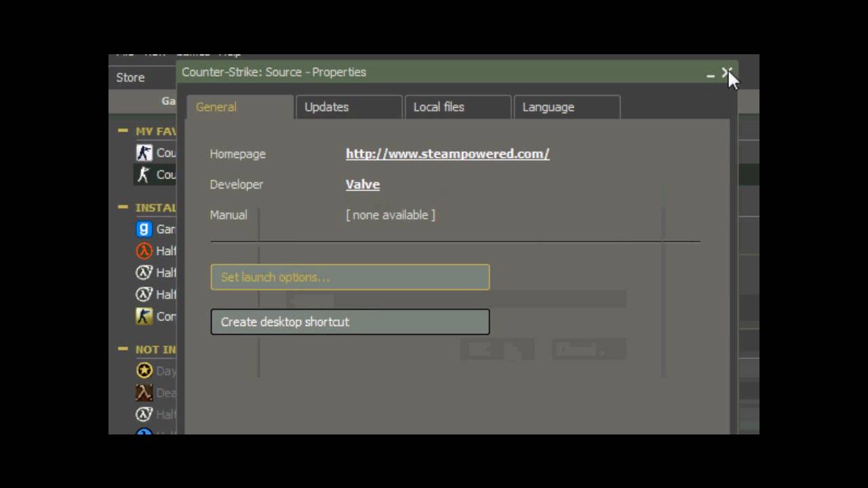Click the Counter-Strike icon with white background under MY FAV
The height and width of the screenshot is (488, 868).
(144, 153)
